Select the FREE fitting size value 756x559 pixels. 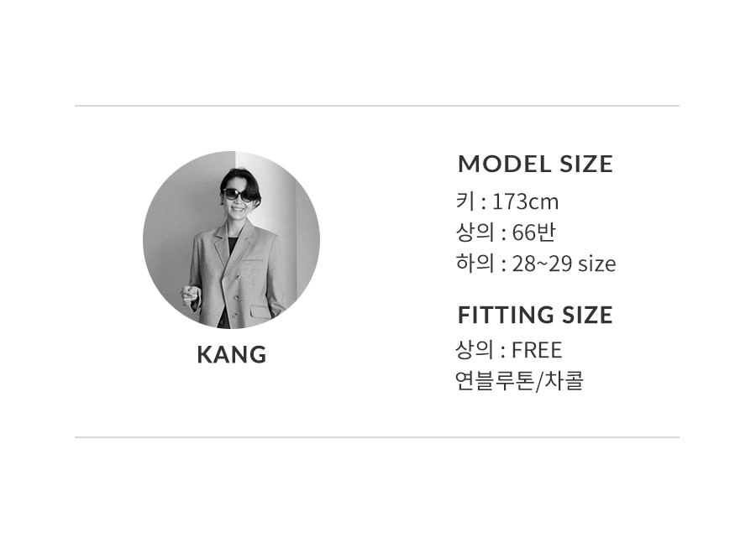click(537, 350)
